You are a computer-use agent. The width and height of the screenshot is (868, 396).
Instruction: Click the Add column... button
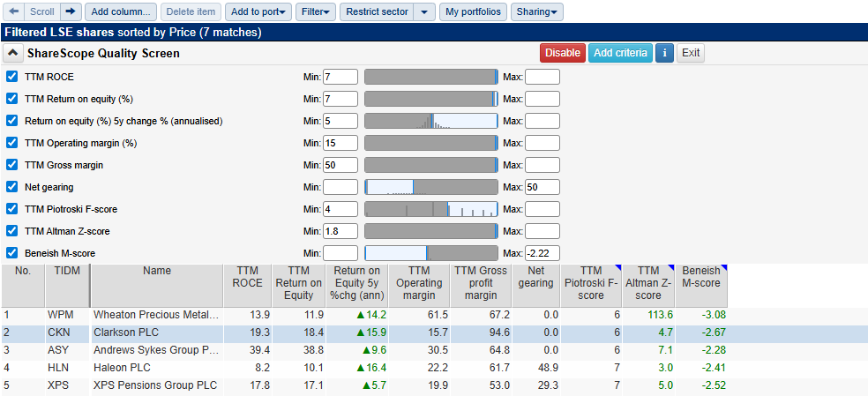121,11
